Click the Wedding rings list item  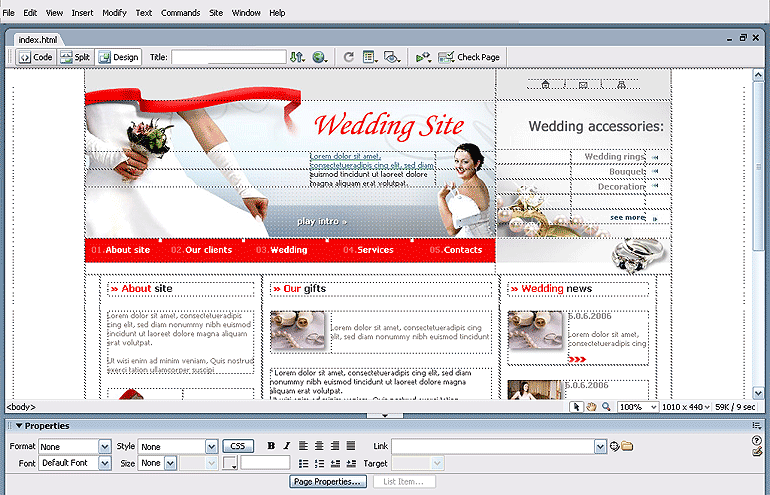pos(614,157)
